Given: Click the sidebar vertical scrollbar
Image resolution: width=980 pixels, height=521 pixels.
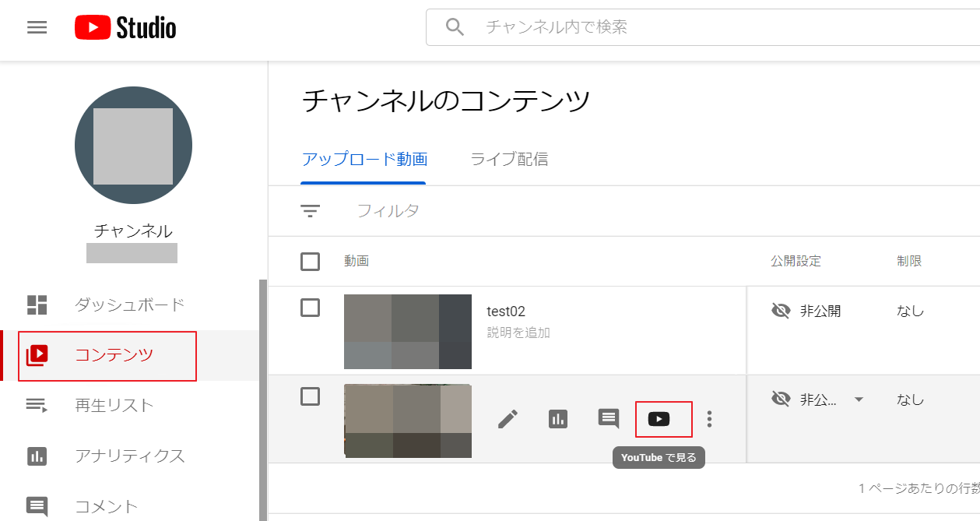Looking at the screenshot, I should (x=263, y=400).
